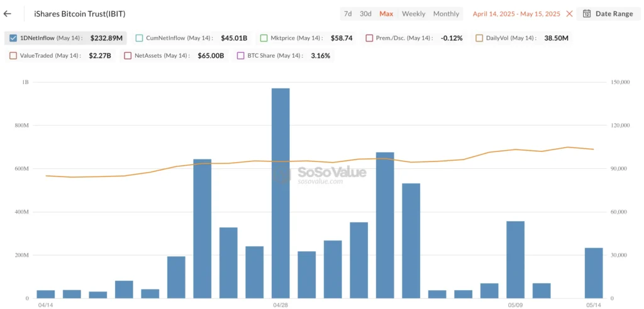Viewport: 644px width, 309px height.
Task: Go back using the left arrow
Action: tap(8, 14)
